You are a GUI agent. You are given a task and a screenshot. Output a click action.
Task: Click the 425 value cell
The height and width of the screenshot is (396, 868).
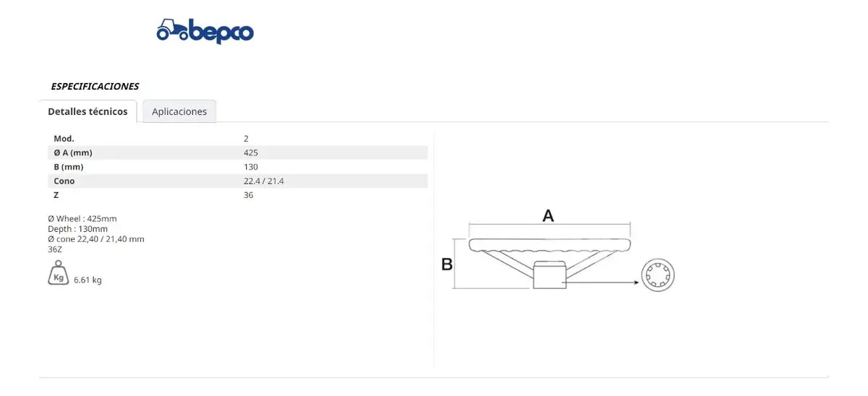[x=251, y=152]
